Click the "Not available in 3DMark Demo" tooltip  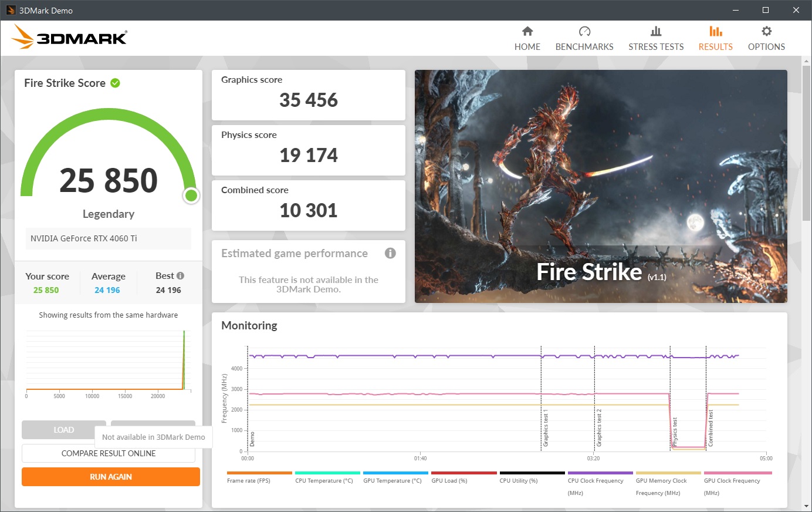point(154,437)
